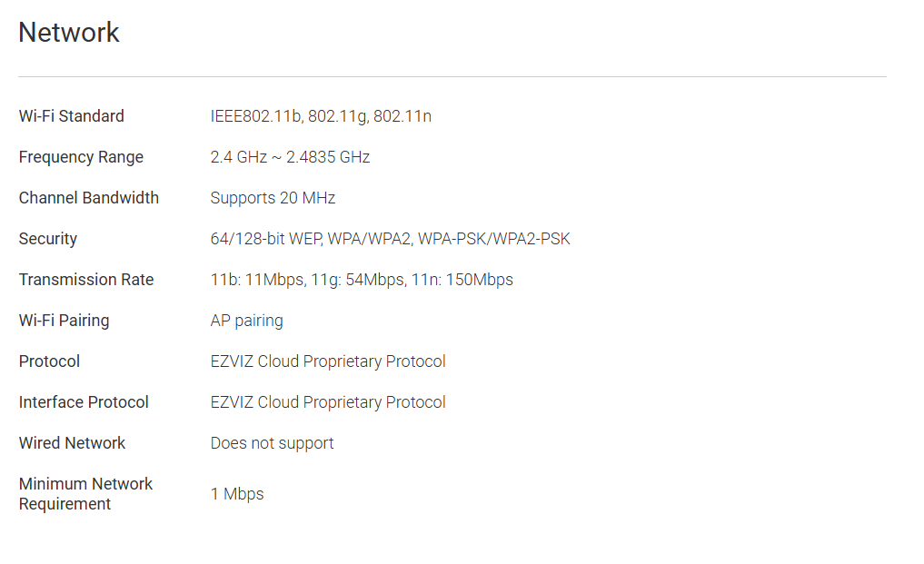Click the Protocol row label

49,361
